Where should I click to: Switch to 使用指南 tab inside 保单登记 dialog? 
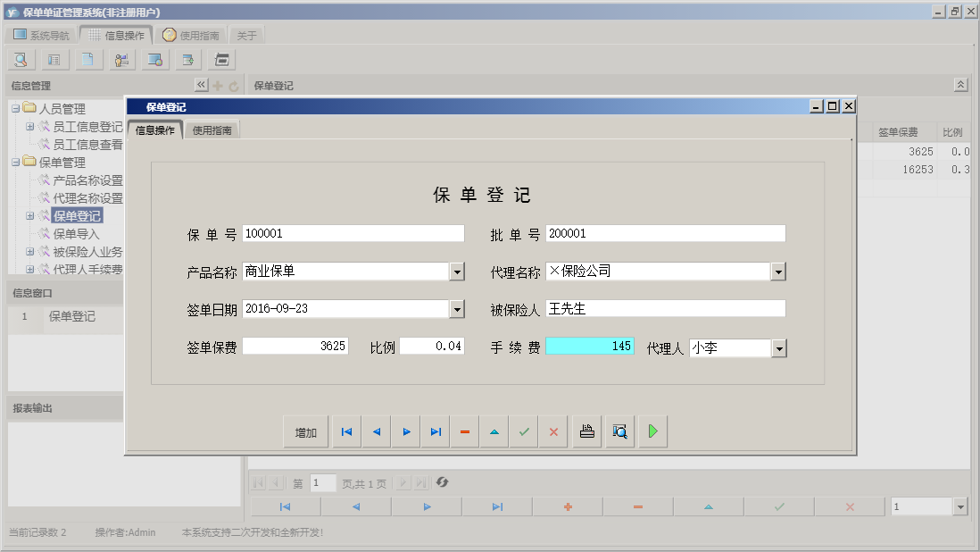click(x=212, y=130)
